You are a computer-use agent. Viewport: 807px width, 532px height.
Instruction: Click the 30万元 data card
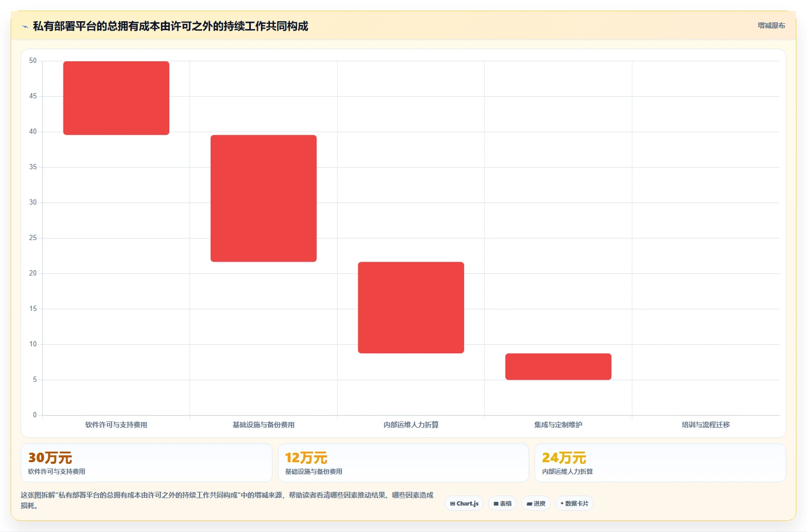coord(147,463)
